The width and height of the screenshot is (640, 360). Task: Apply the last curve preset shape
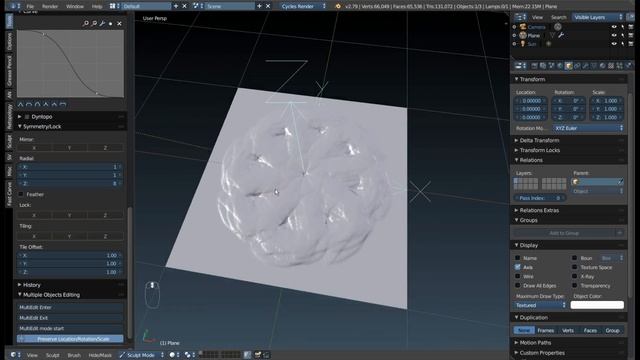click(63, 105)
